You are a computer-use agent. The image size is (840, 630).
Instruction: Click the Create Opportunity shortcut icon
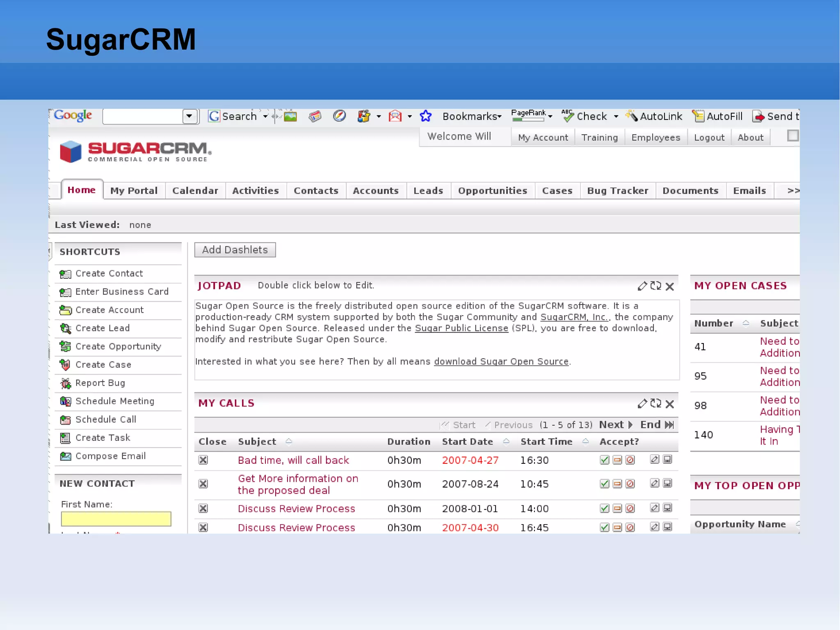pos(65,347)
